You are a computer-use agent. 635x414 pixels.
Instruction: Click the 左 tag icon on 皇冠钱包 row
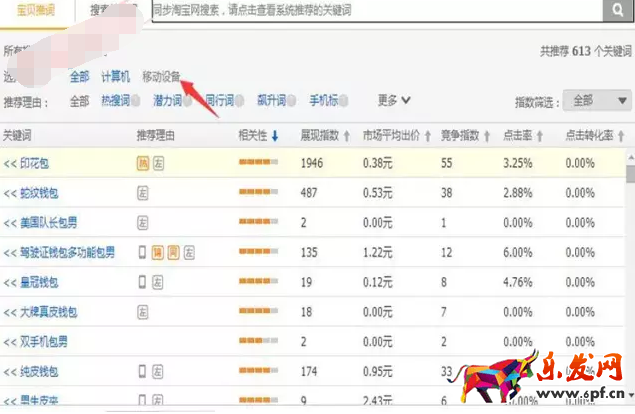(158, 282)
